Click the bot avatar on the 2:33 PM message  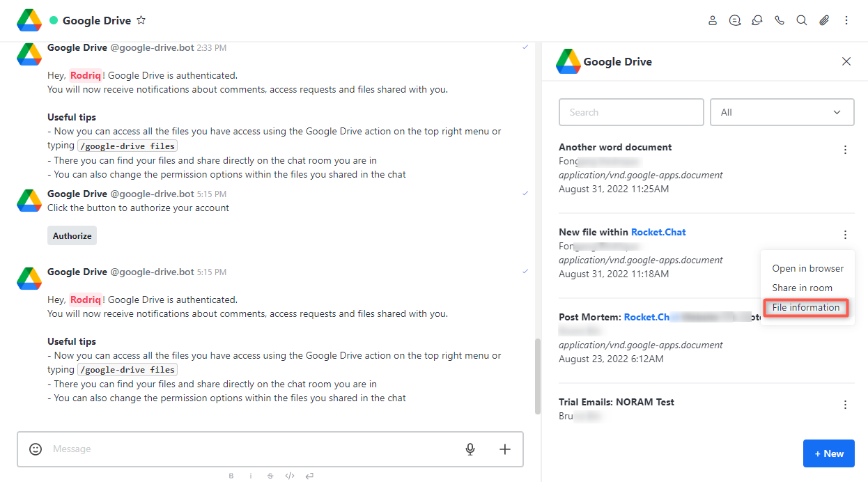29,54
